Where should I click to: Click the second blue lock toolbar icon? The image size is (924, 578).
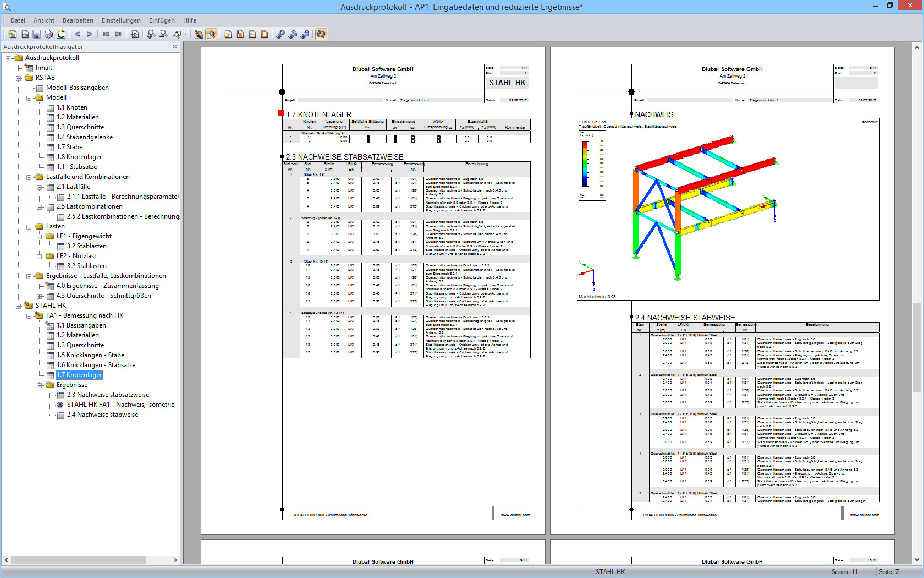pyautogui.click(x=293, y=34)
